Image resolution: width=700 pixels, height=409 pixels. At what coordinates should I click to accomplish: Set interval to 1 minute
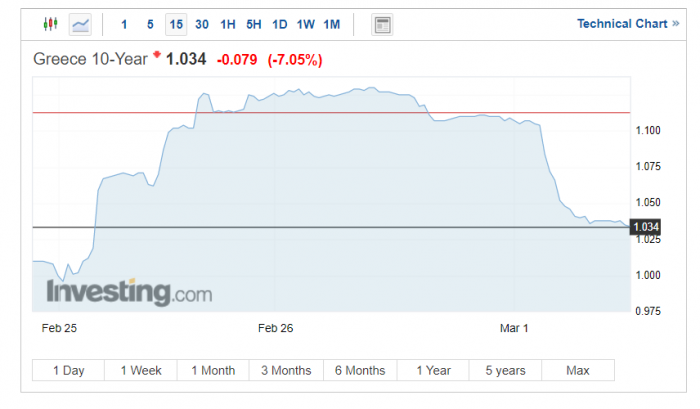coord(124,24)
